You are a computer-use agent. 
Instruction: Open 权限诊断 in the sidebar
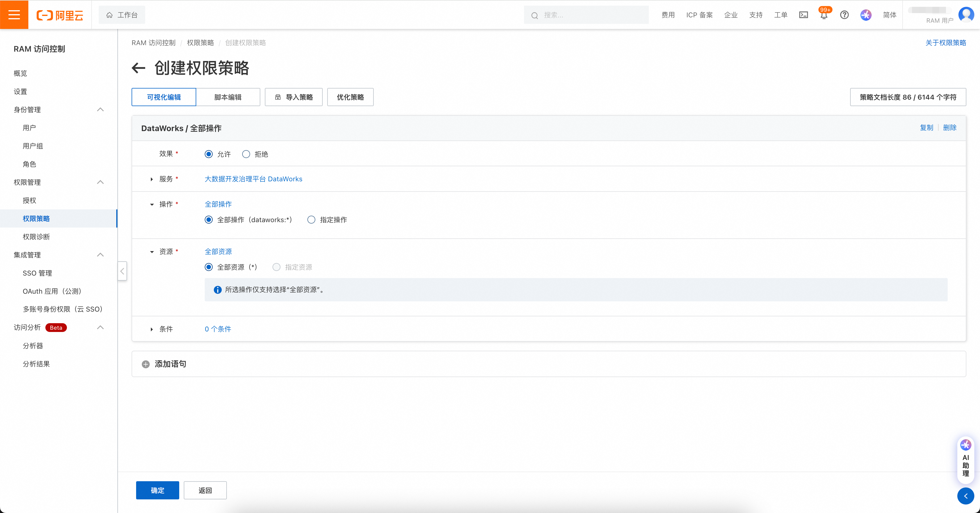[36, 237]
